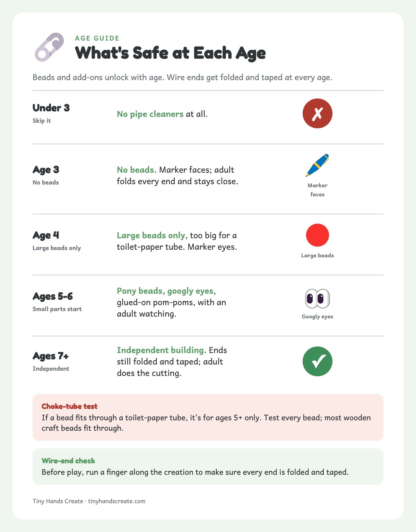The image size is (416, 532).
Task: Click the 'No pipe cleaners' green text
Action: click(x=150, y=114)
